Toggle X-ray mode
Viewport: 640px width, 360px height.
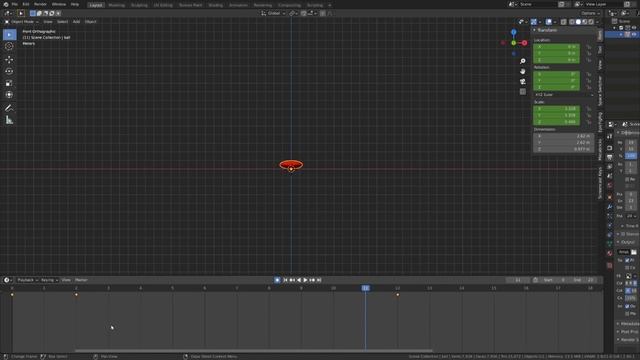[x=564, y=22]
